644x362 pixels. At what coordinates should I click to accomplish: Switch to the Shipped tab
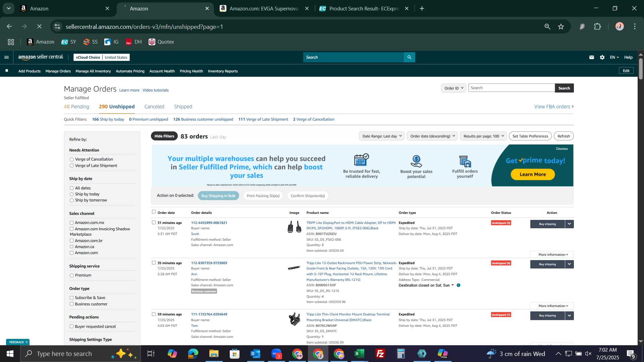point(183,107)
